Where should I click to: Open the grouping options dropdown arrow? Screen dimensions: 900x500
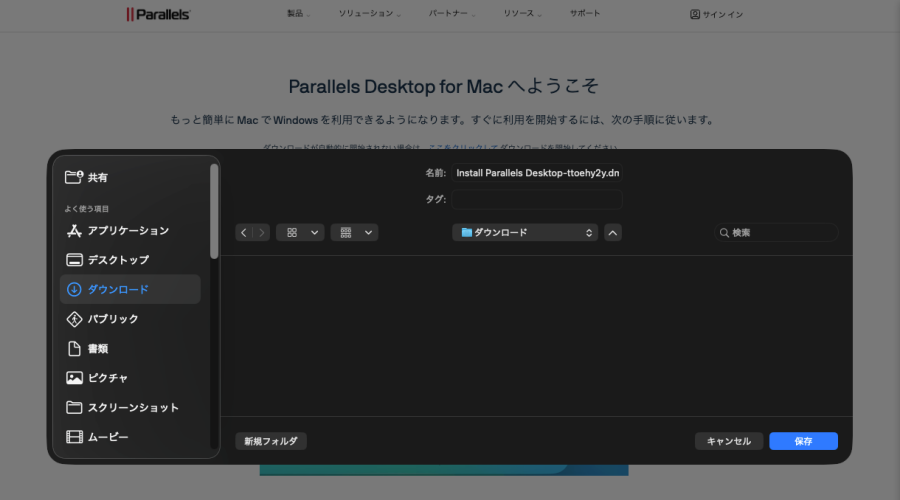pyautogui.click(x=368, y=232)
